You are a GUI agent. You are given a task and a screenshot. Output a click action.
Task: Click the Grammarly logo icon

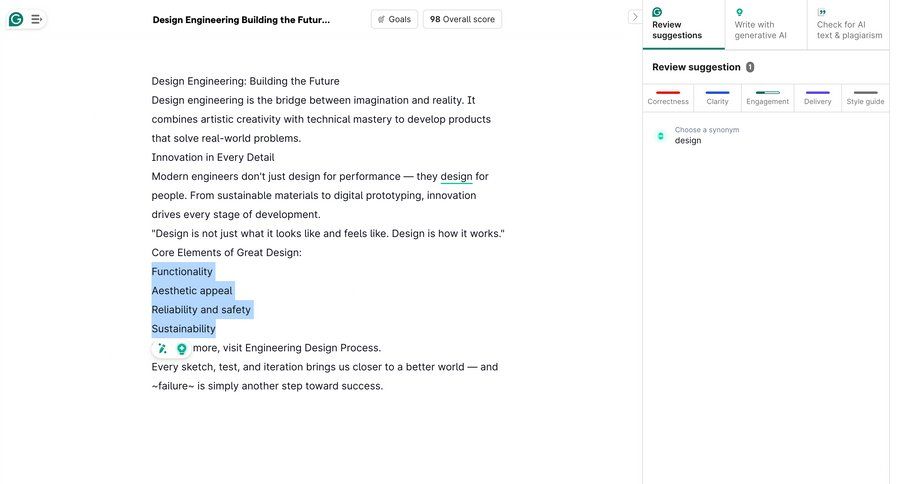click(16, 20)
